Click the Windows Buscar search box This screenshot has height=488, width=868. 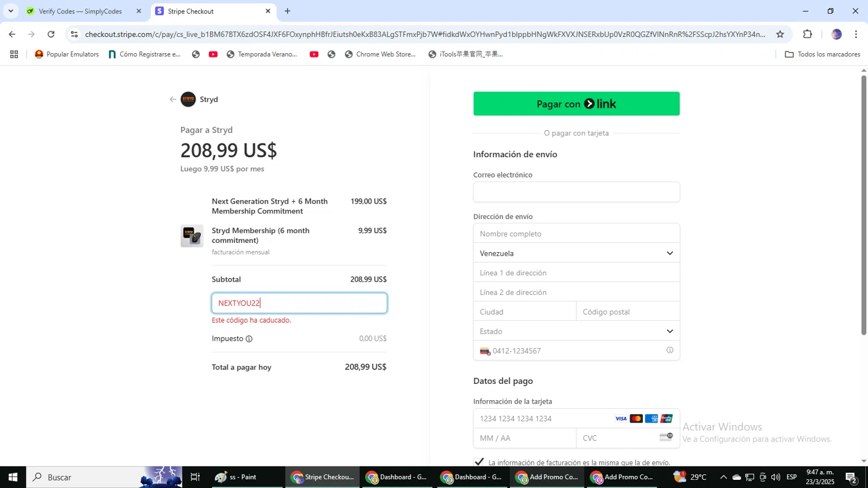(x=104, y=477)
